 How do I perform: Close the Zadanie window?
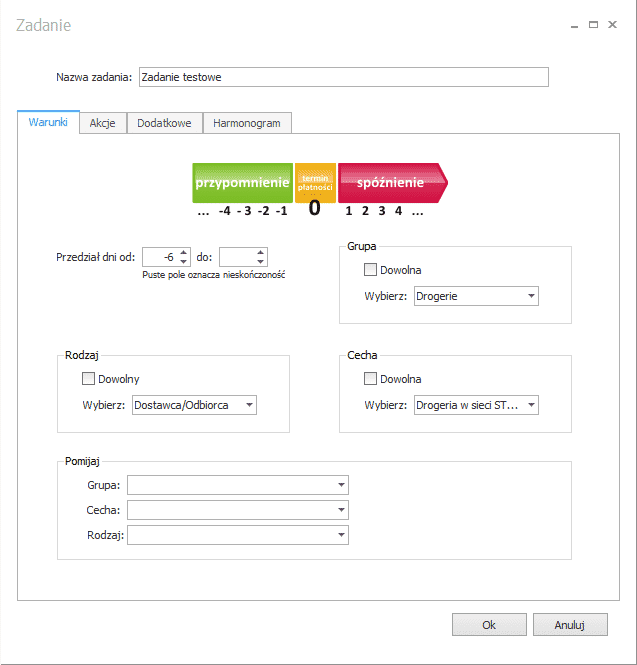pyautogui.click(x=612, y=25)
